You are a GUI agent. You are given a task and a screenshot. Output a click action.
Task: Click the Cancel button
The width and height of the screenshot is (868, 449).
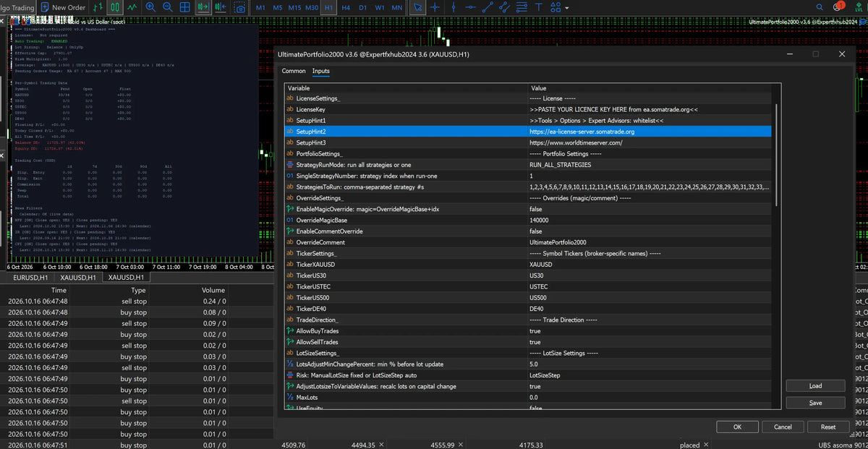783,427
